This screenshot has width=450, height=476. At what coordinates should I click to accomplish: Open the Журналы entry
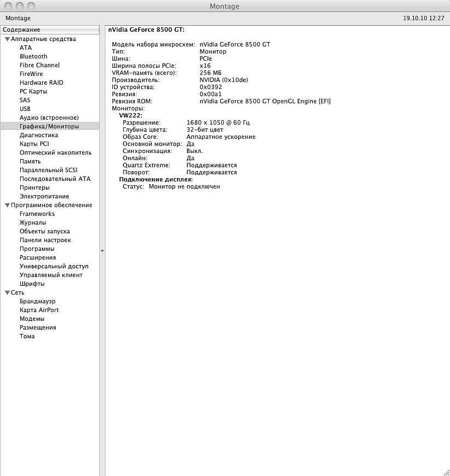33,222
